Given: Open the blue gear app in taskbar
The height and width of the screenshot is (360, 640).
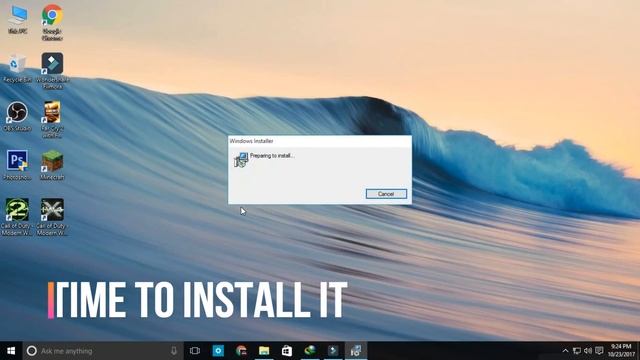Looking at the screenshot, I should (218, 351).
